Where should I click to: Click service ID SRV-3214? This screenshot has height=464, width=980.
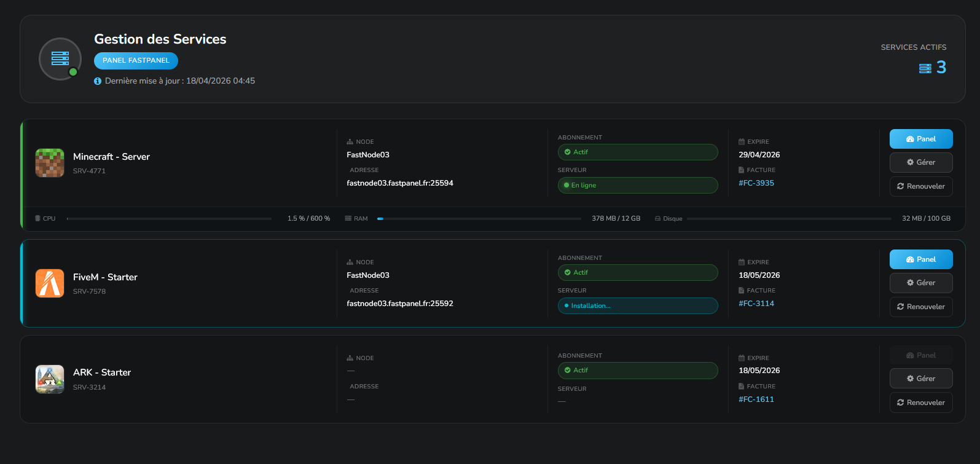pyautogui.click(x=89, y=388)
